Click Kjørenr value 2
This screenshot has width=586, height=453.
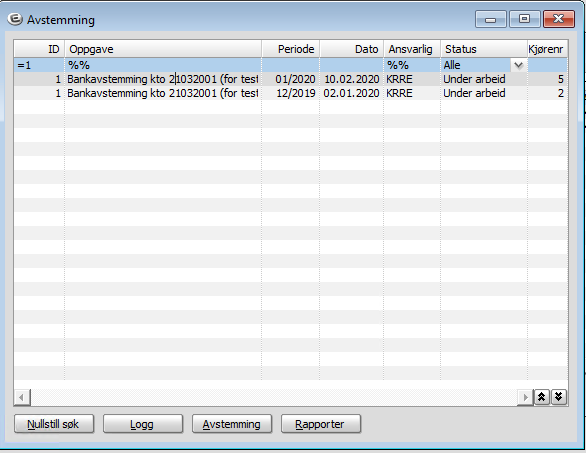tap(561, 93)
